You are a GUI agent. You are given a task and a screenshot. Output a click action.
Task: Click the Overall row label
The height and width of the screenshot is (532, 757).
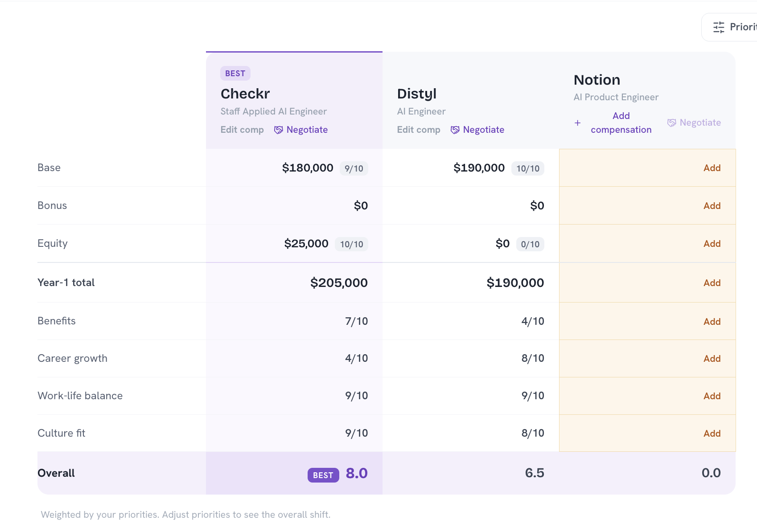pyautogui.click(x=56, y=473)
